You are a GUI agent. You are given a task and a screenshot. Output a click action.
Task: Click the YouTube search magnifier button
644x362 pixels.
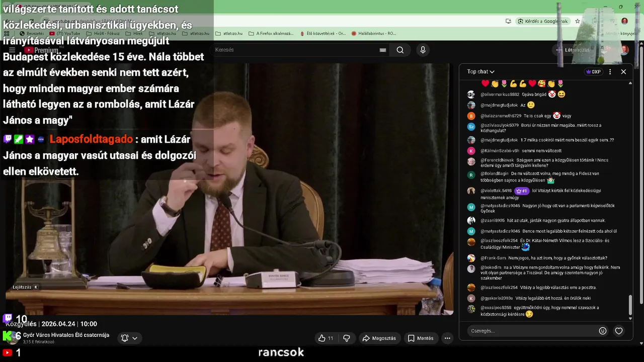point(400,50)
